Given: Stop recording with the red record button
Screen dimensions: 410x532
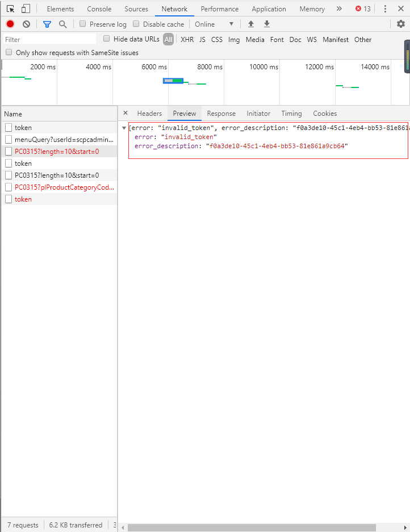Looking at the screenshot, I should pyautogui.click(x=10, y=24).
